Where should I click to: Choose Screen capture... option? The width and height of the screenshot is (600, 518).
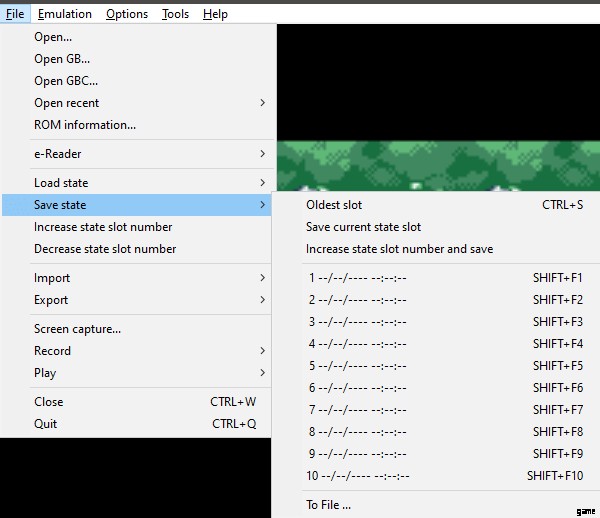(78, 329)
